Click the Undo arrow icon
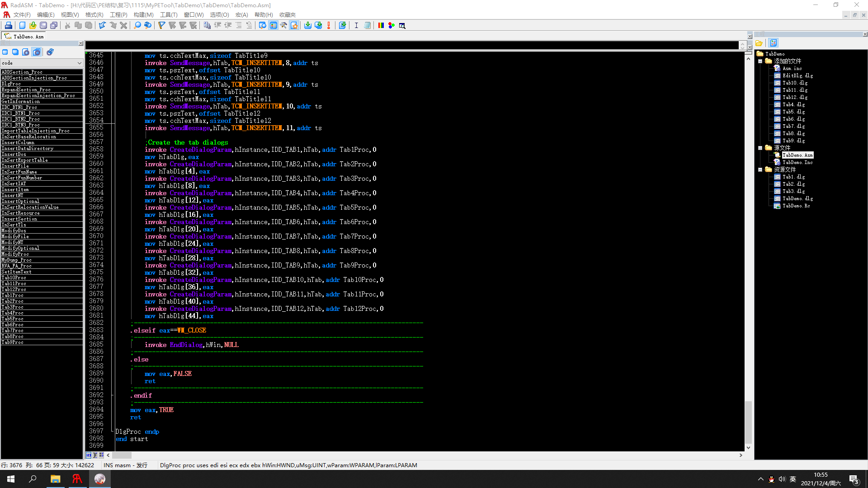 tap(102, 25)
